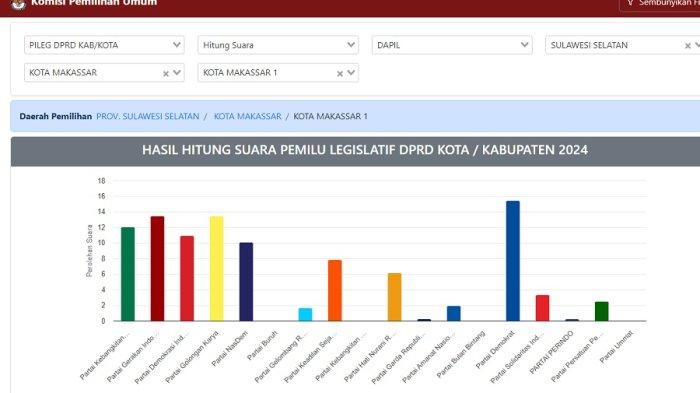Open the Hitung Suara dropdown
Screen dimensions: 700x393
pos(278,45)
